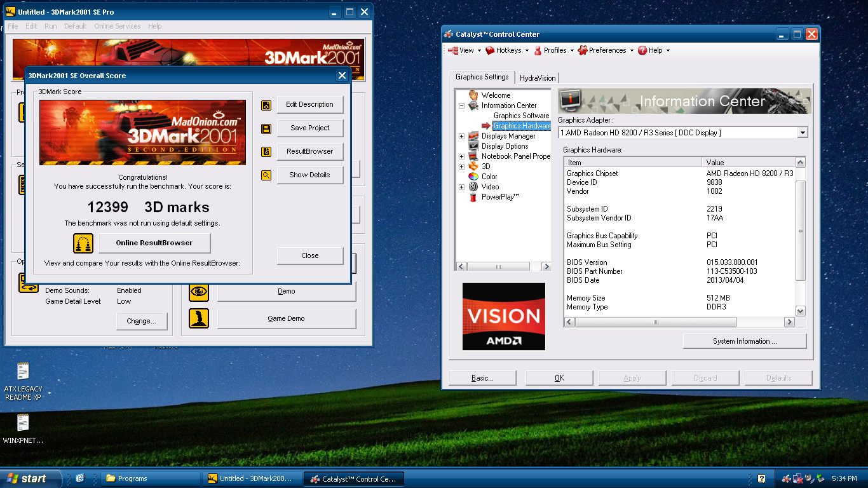Click the Game Demo button
This screenshot has height=488, width=868.
coord(286,318)
